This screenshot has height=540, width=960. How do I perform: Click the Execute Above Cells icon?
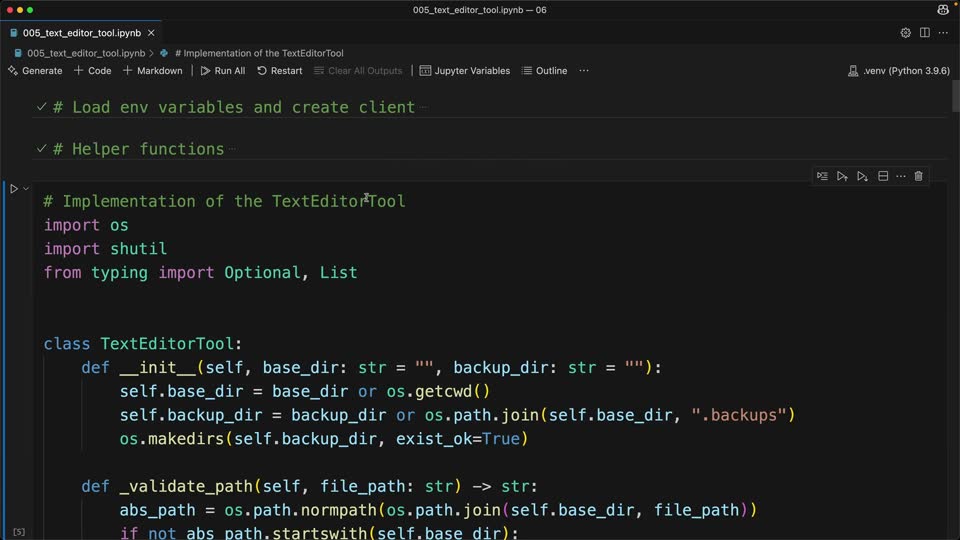point(842,176)
